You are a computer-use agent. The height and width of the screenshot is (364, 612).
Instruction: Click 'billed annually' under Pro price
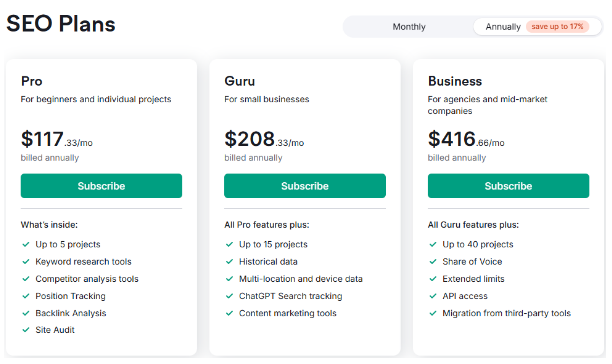[x=50, y=158]
